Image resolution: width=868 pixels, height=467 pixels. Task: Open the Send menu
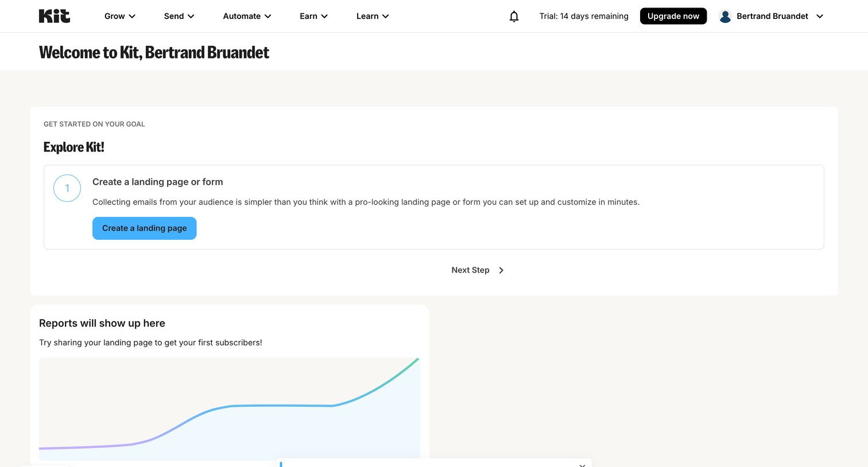179,16
